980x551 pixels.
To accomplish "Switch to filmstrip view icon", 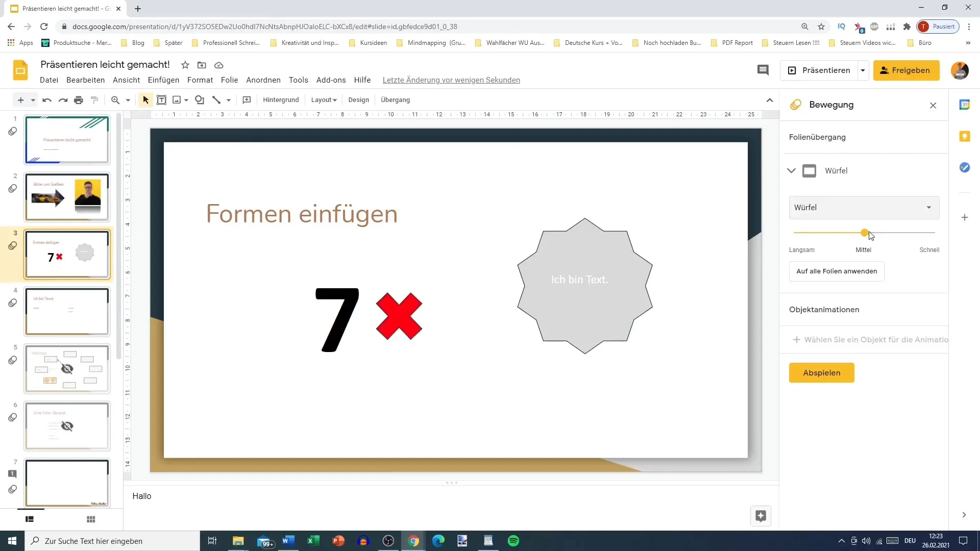I will pos(30,519).
